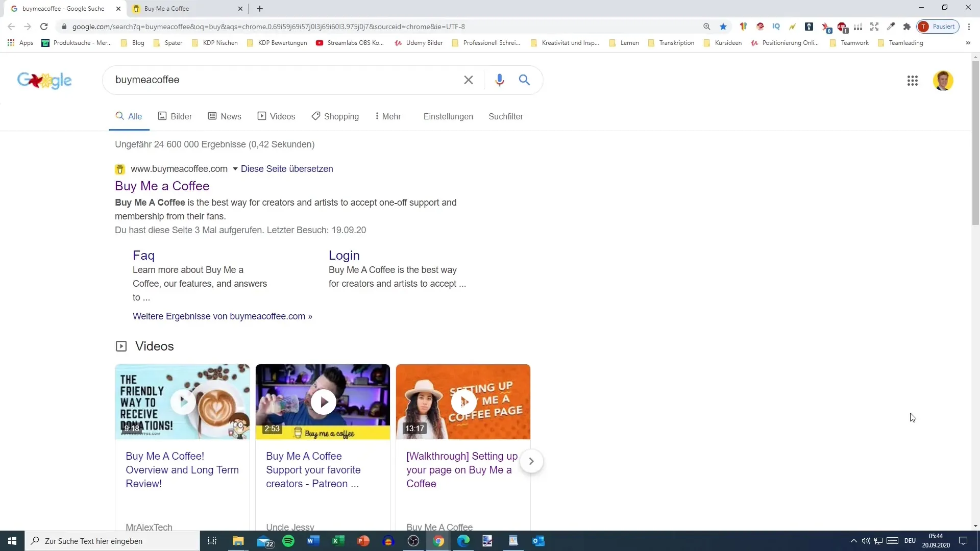Expand hidden system tray icons arrow
980x551 pixels.
pos(853,541)
